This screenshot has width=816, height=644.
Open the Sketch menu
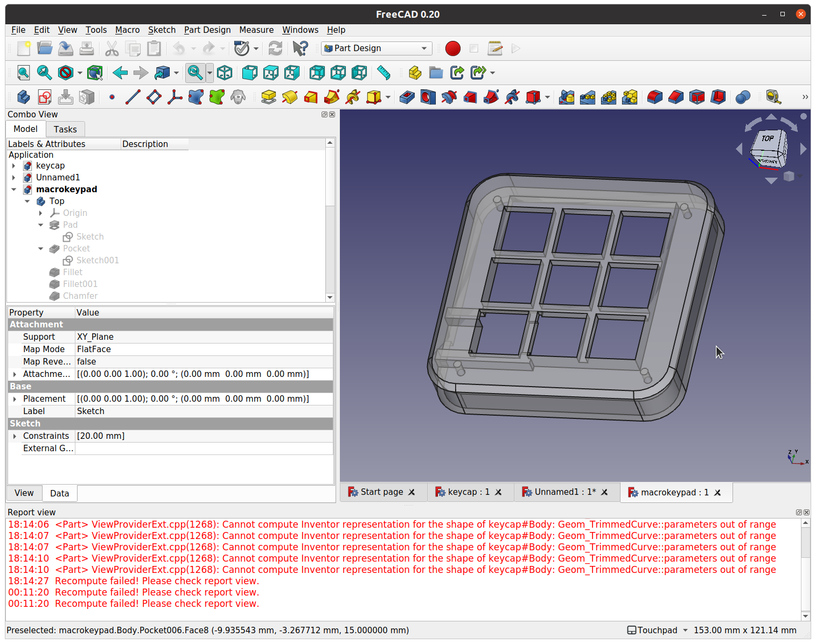(x=162, y=30)
